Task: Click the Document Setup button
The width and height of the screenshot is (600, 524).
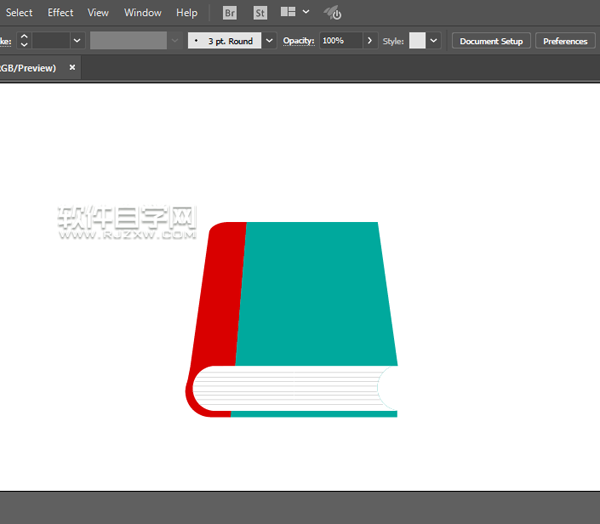Action: point(491,41)
